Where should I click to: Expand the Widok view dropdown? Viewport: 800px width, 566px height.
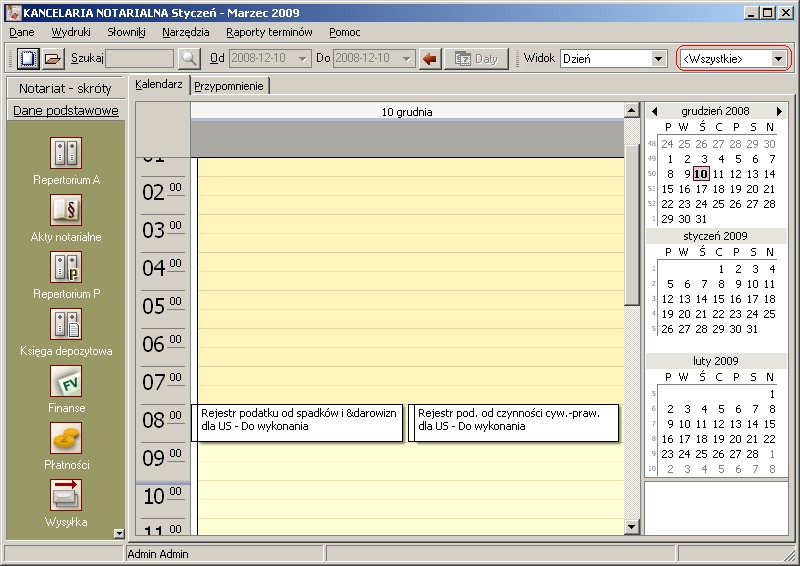click(x=658, y=59)
